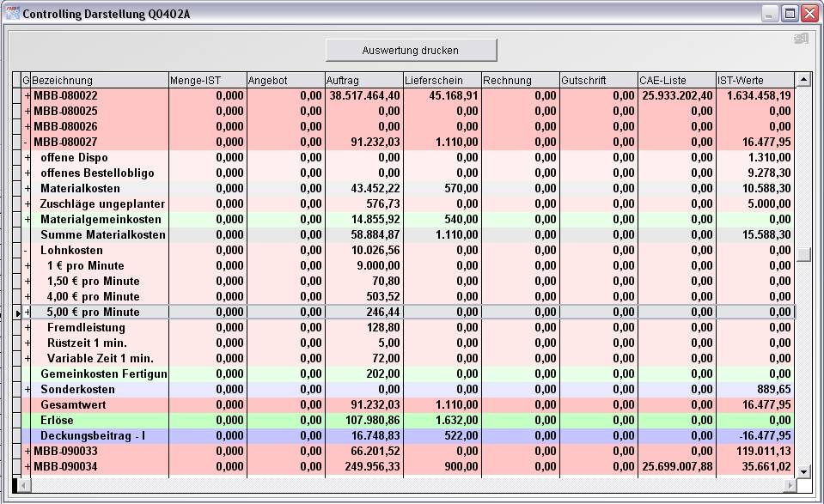Select the Deckungsbeitrag - I row

coord(93,435)
